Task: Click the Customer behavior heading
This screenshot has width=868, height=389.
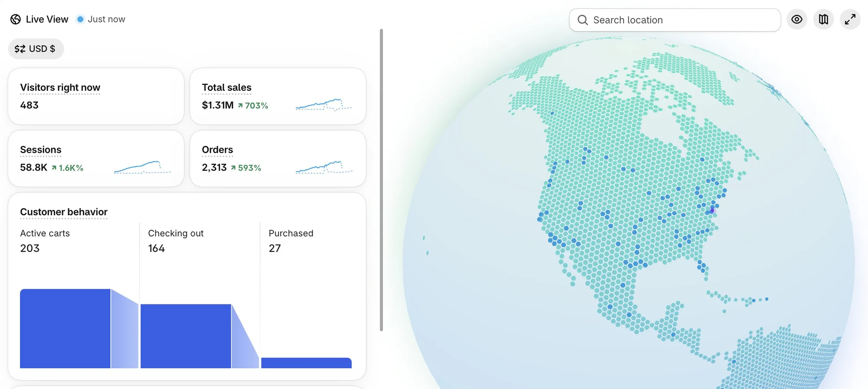Action: (64, 212)
